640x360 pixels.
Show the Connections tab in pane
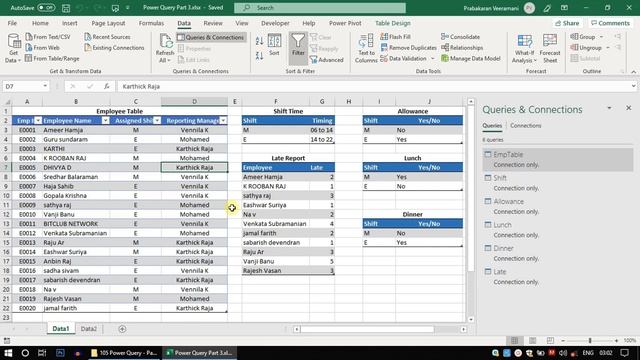click(x=525, y=125)
